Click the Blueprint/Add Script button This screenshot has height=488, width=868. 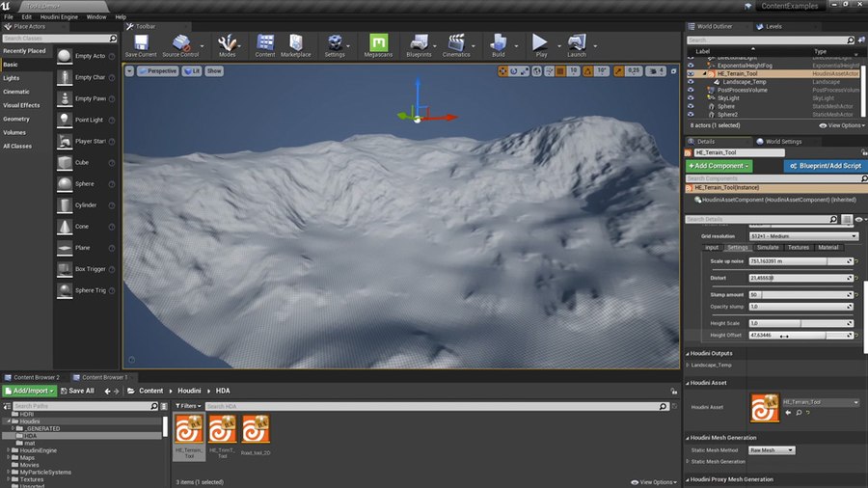pyautogui.click(x=825, y=166)
